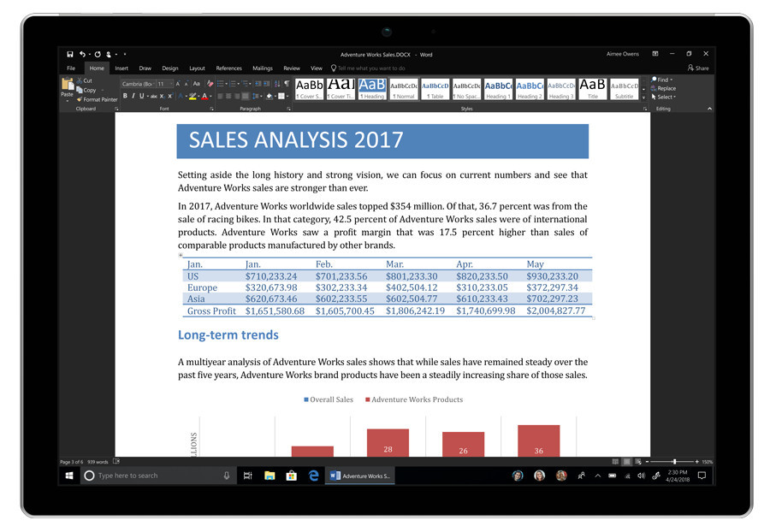
Task: Open Task View on the taskbar
Action: pos(247,475)
